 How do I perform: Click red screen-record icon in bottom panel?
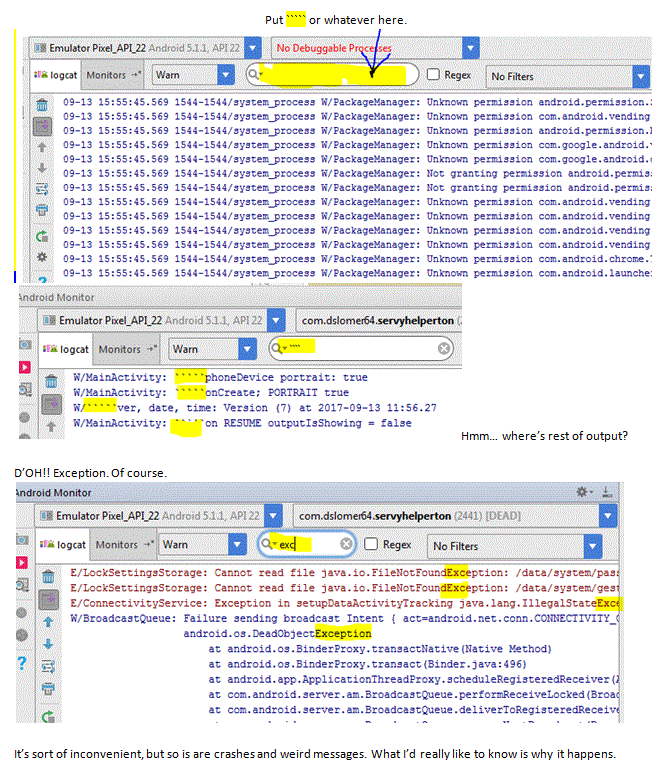[x=22, y=563]
